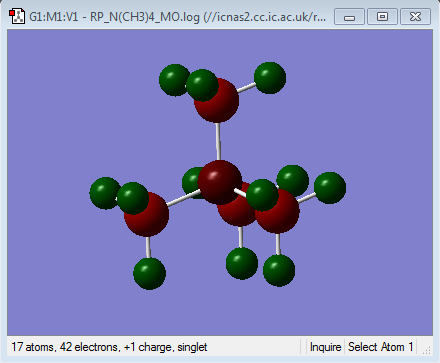Click the 'Select Atom 1' status entry
This screenshot has height=363, width=440.
point(380,347)
